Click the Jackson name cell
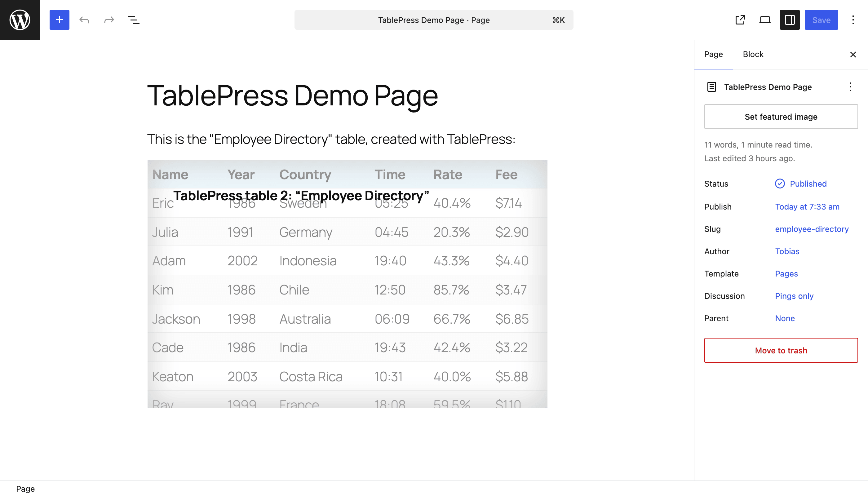The height and width of the screenshot is (496, 868). click(x=176, y=319)
